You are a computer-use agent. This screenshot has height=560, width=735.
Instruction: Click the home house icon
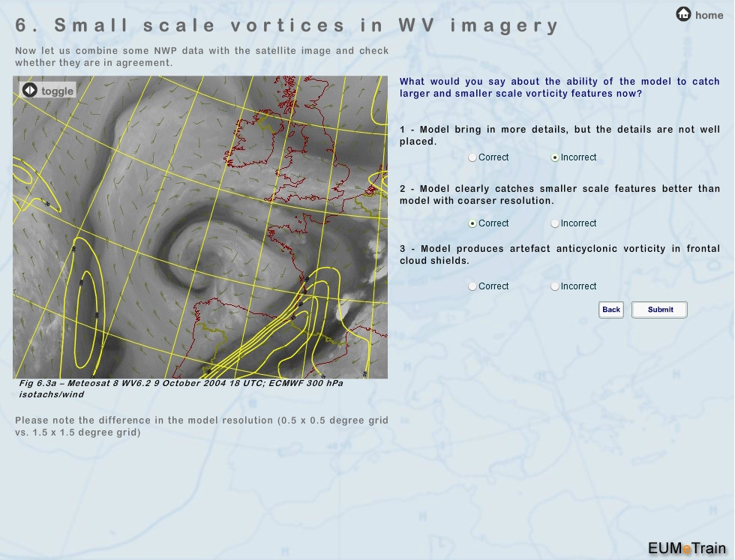pyautogui.click(x=683, y=14)
